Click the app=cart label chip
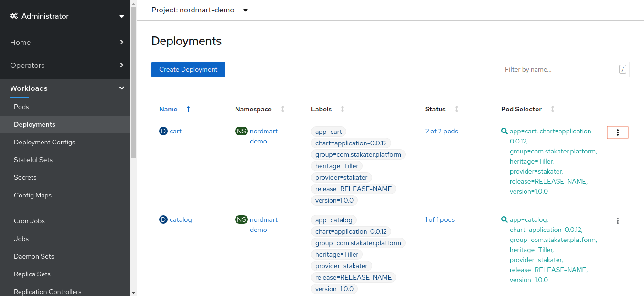The width and height of the screenshot is (644, 296). (x=329, y=132)
